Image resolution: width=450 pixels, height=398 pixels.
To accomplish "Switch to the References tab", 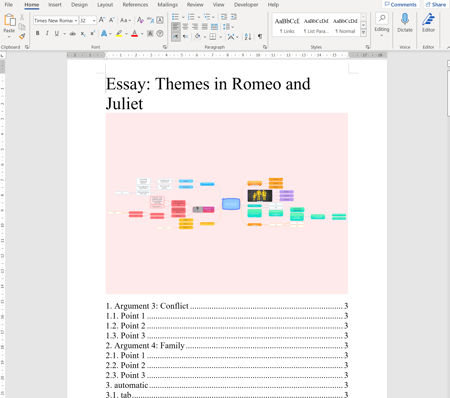I will tap(135, 5).
